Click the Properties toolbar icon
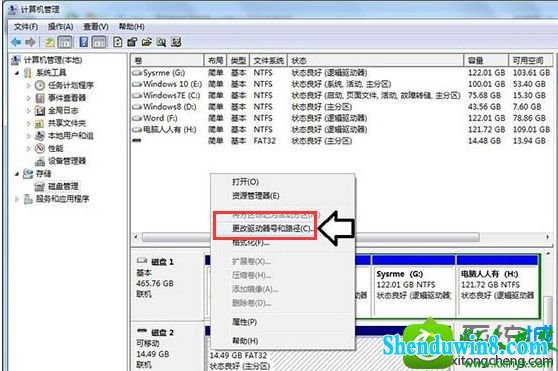 pyautogui.click(x=132, y=42)
